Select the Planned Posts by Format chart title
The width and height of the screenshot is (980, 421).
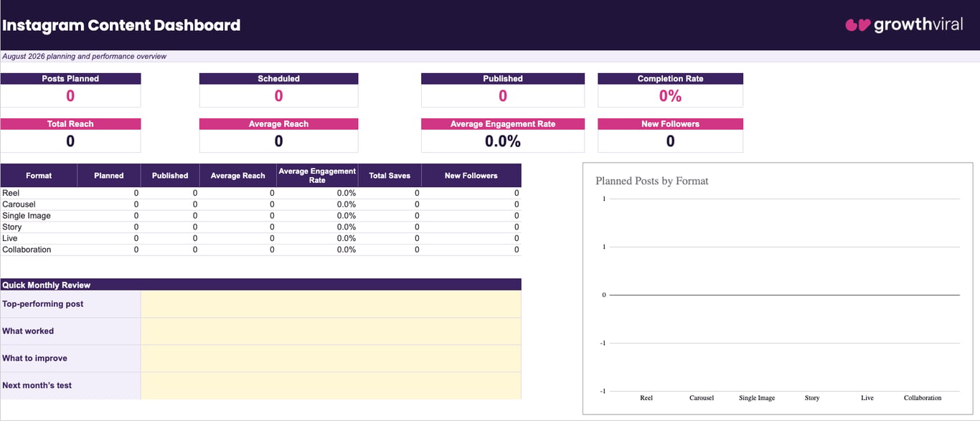point(651,181)
